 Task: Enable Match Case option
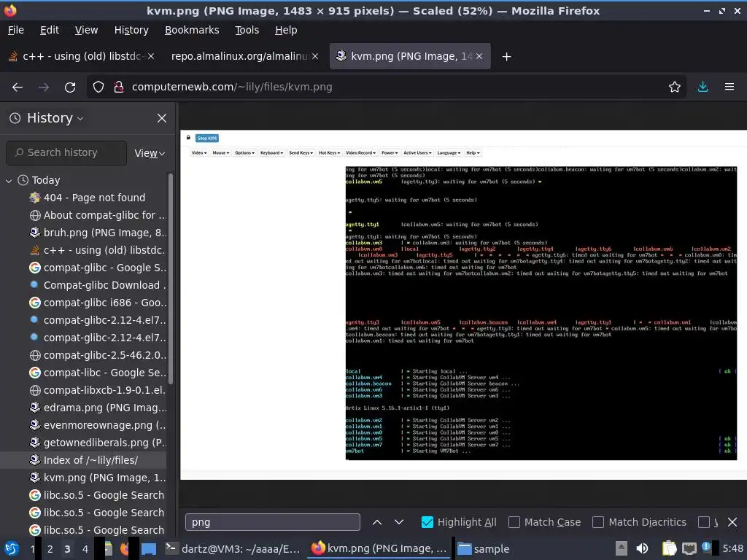click(514, 522)
